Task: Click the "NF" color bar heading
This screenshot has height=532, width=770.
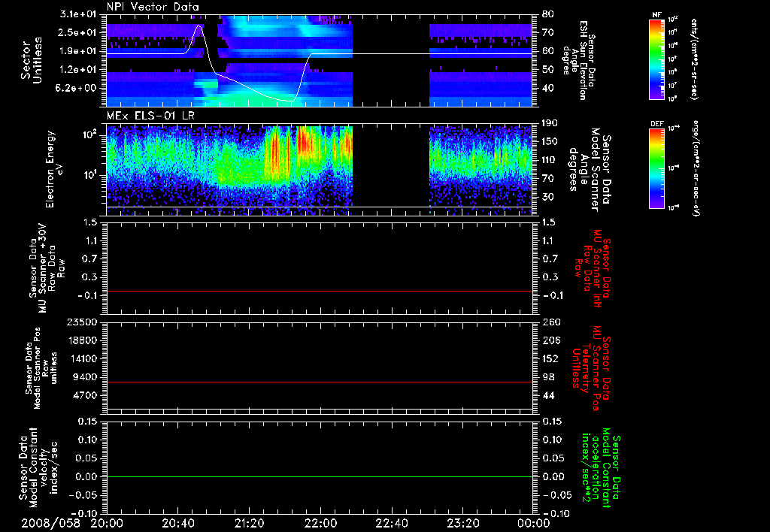Action: [x=656, y=15]
